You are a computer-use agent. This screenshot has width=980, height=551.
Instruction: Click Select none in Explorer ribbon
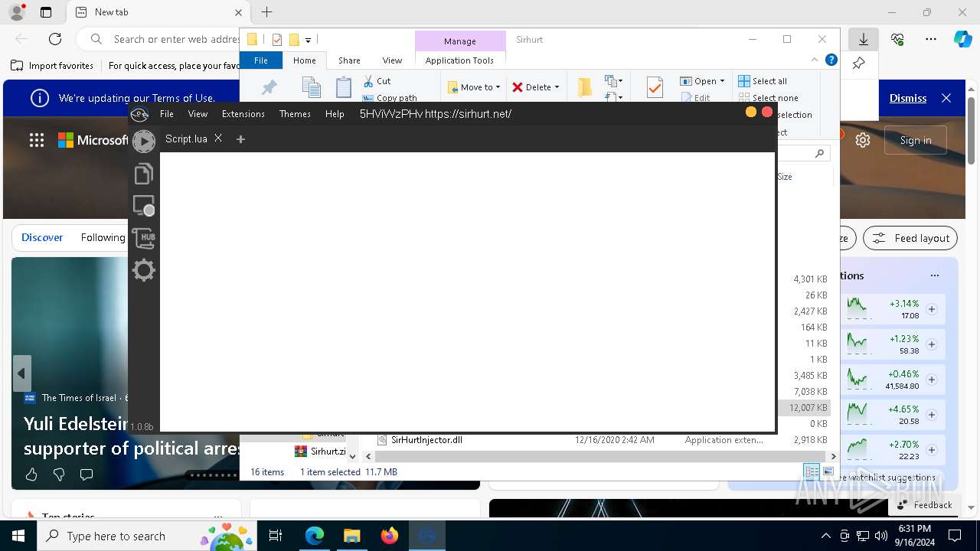coord(768,98)
